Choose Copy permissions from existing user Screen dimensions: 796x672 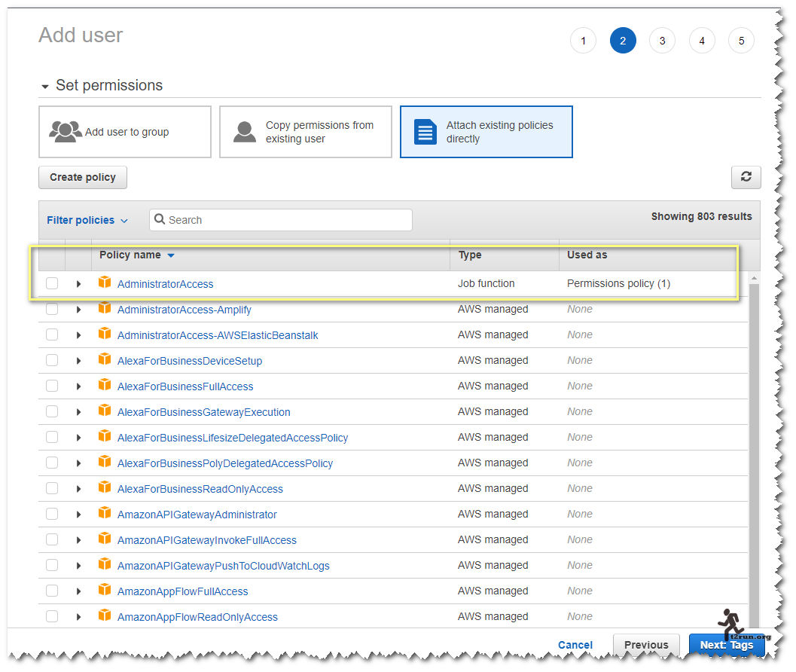(306, 132)
